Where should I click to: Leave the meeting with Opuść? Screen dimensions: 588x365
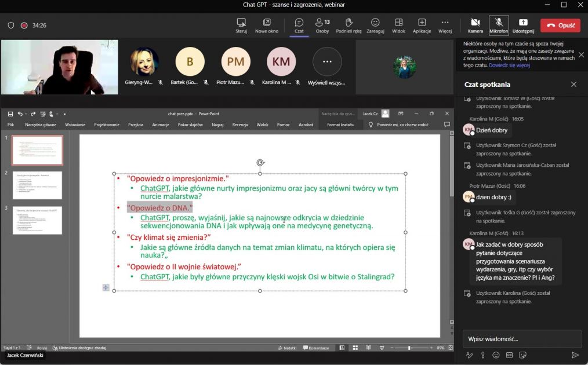tap(561, 25)
